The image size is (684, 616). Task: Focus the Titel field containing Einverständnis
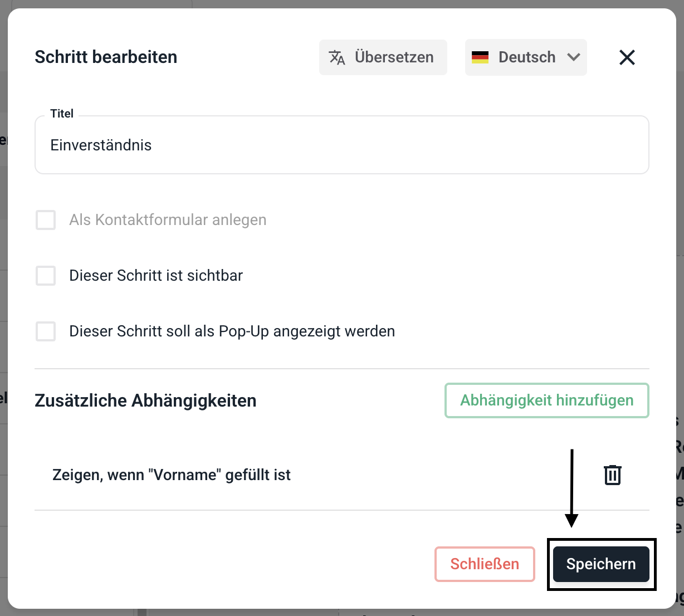(x=341, y=145)
